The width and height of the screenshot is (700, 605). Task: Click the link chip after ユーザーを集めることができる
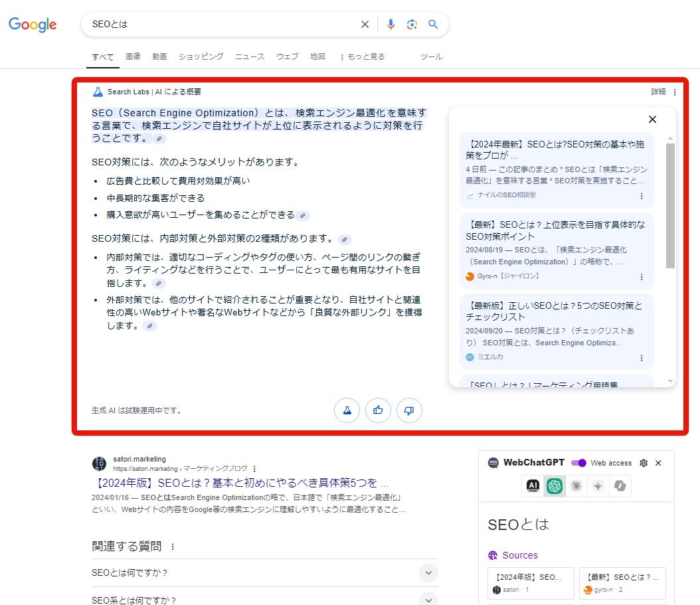(303, 216)
